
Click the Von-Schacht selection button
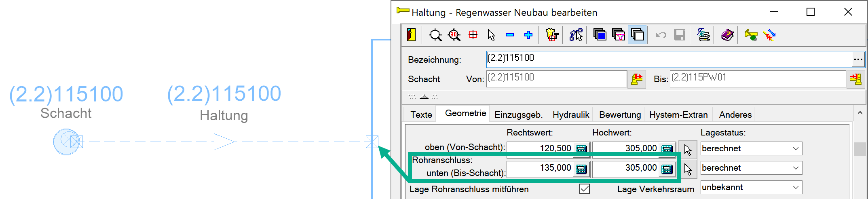637,79
